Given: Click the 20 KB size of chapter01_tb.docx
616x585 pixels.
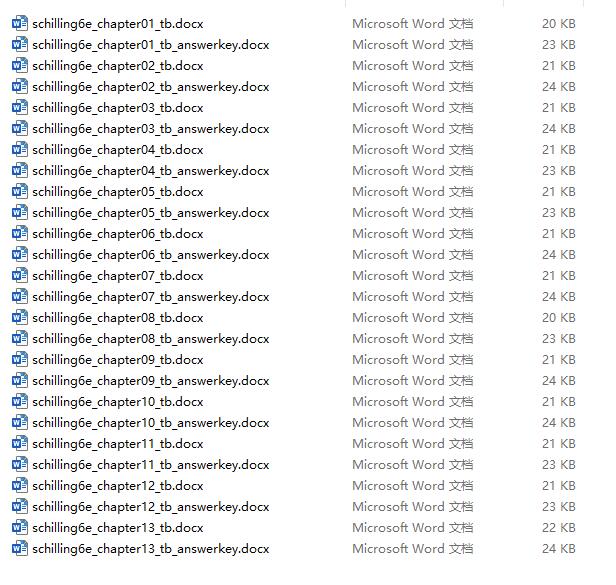Looking at the screenshot, I should pyautogui.click(x=559, y=24).
